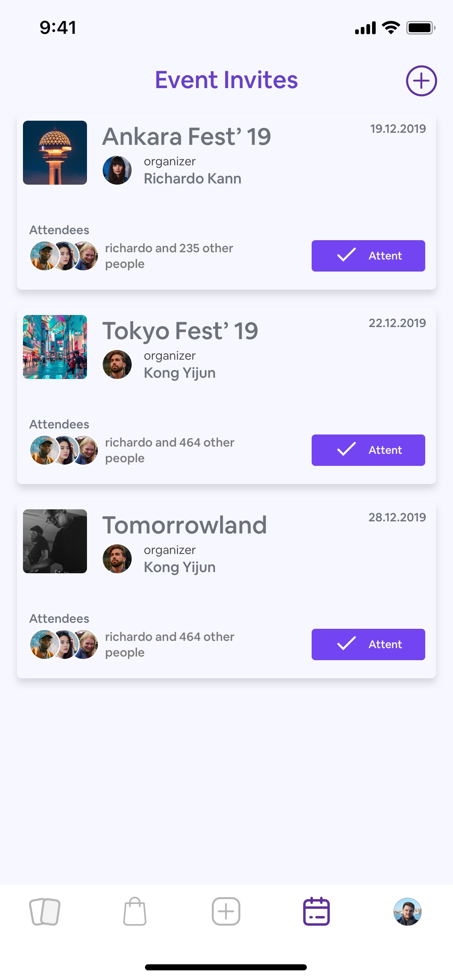
Task: Select the calendar events tab
Action: coord(316,912)
